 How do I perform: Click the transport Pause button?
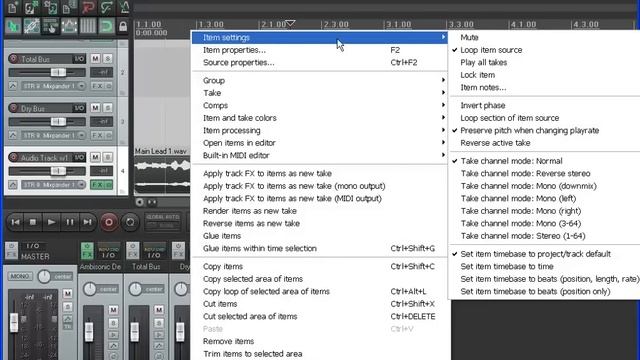(70, 222)
